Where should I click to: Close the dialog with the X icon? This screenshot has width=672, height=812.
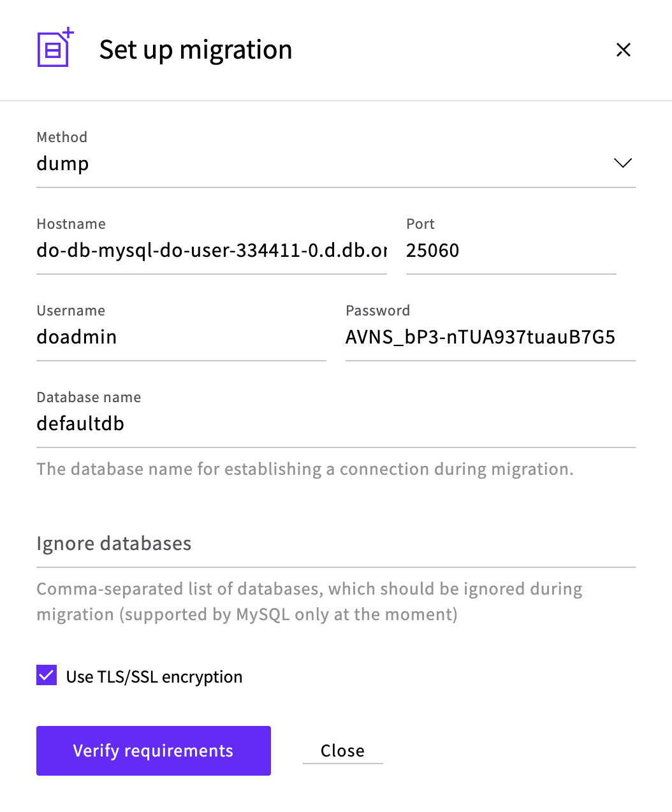click(623, 50)
